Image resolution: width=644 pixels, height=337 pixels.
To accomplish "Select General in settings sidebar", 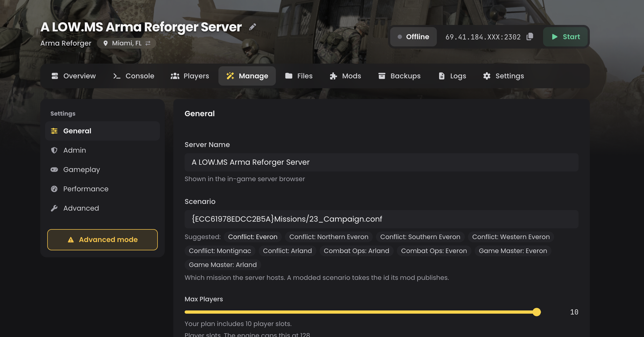I will [x=103, y=131].
